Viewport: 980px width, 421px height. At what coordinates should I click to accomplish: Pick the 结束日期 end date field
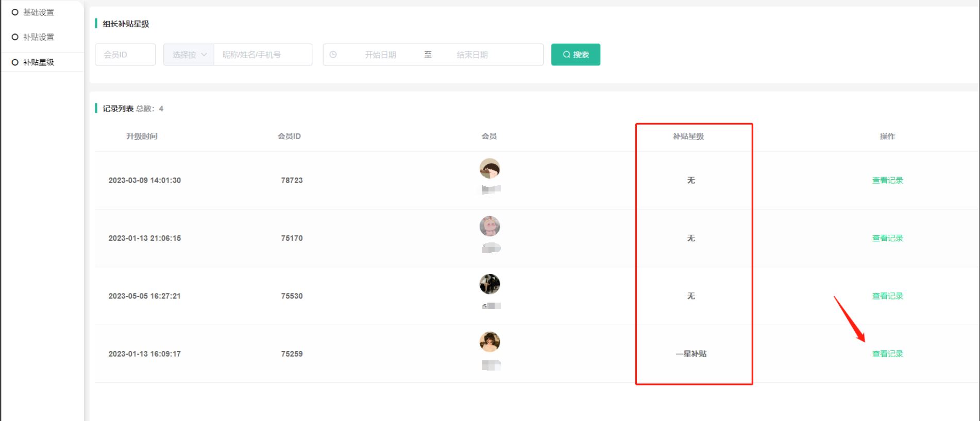pos(472,55)
